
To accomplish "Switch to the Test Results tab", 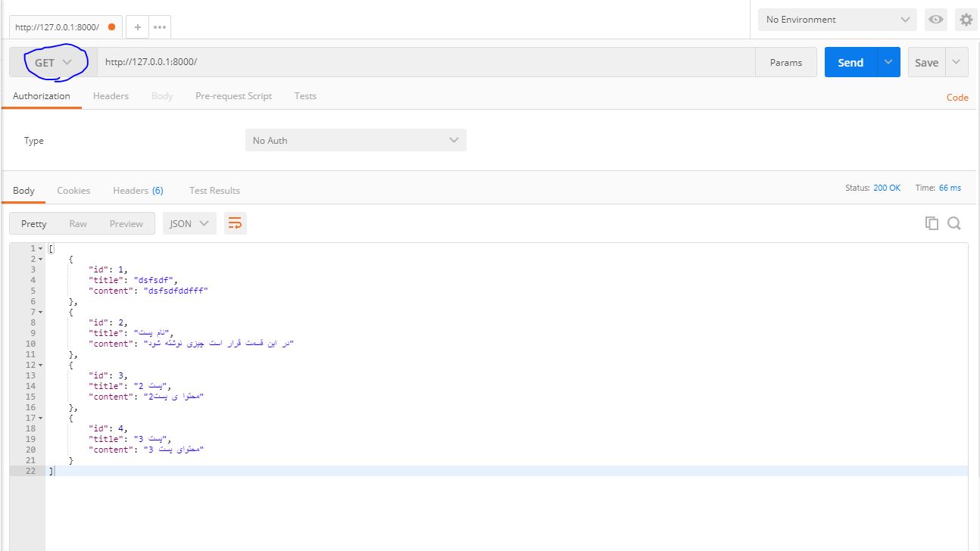I will point(214,191).
